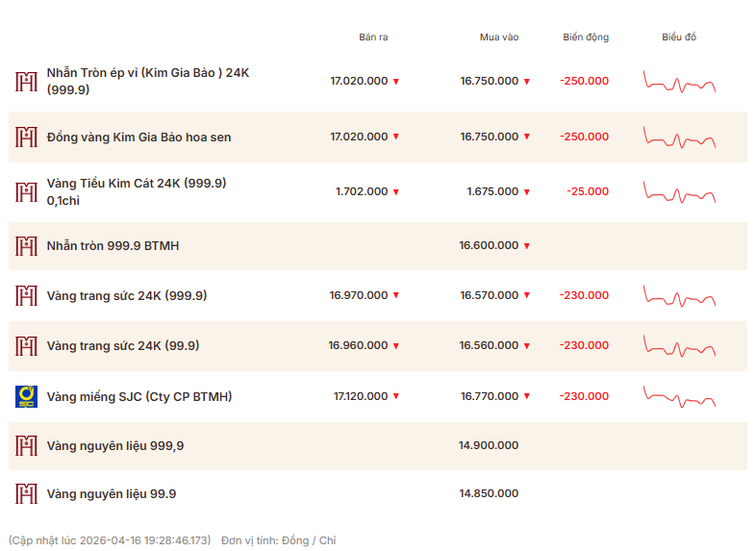This screenshot has width=756, height=551.
Task: Select Vàng miếng SJC (Cty CP BTMH) name
Action: (139, 396)
